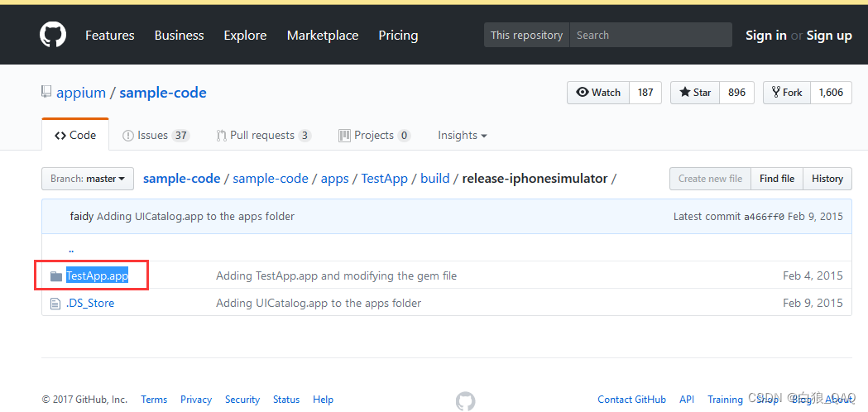
Task: Focus the Search input field
Action: tap(650, 35)
